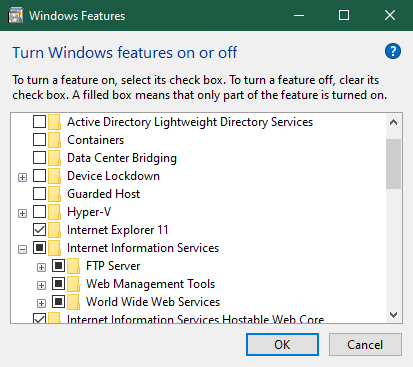Click the Device Lockdown folder icon

click(54, 176)
